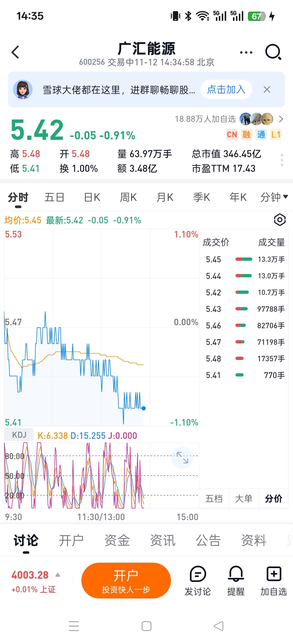293x644 pixels.
Task: Open the 资金 tab
Action: (x=117, y=540)
